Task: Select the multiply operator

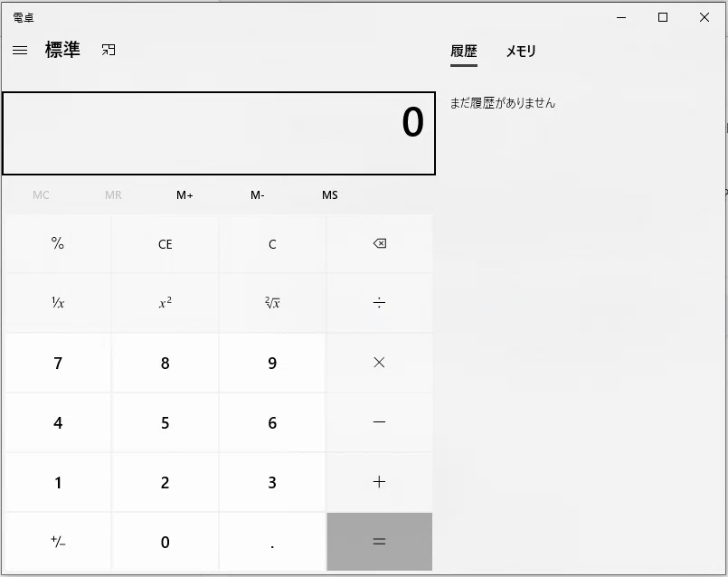Action: (x=379, y=363)
